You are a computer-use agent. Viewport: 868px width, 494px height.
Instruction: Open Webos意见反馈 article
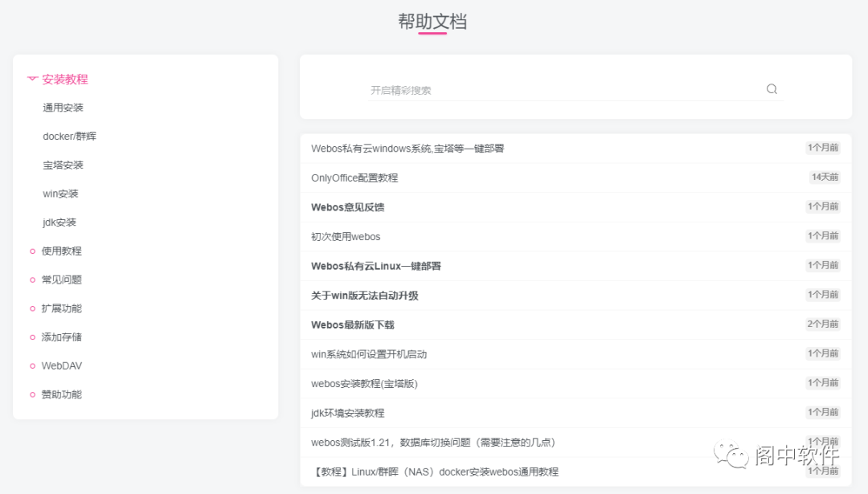348,207
